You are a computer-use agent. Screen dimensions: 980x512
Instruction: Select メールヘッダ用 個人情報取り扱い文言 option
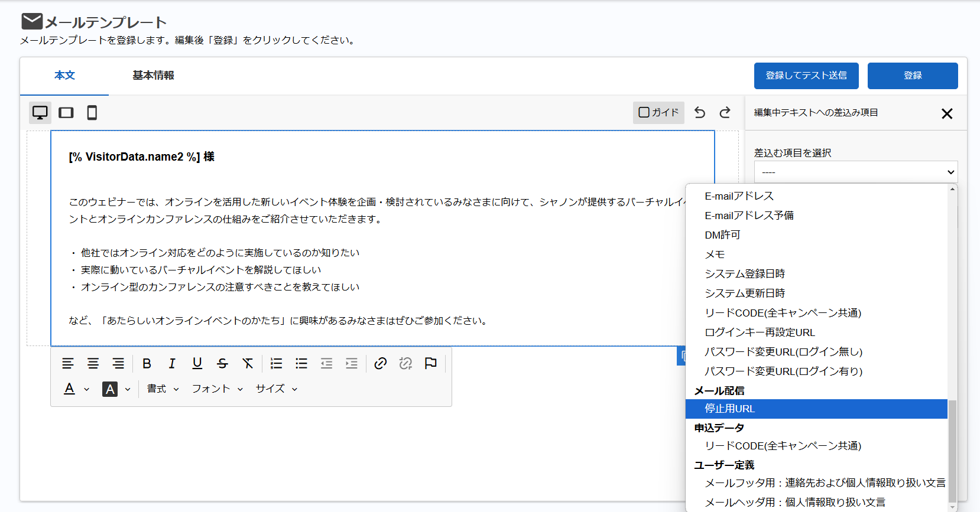point(816,503)
